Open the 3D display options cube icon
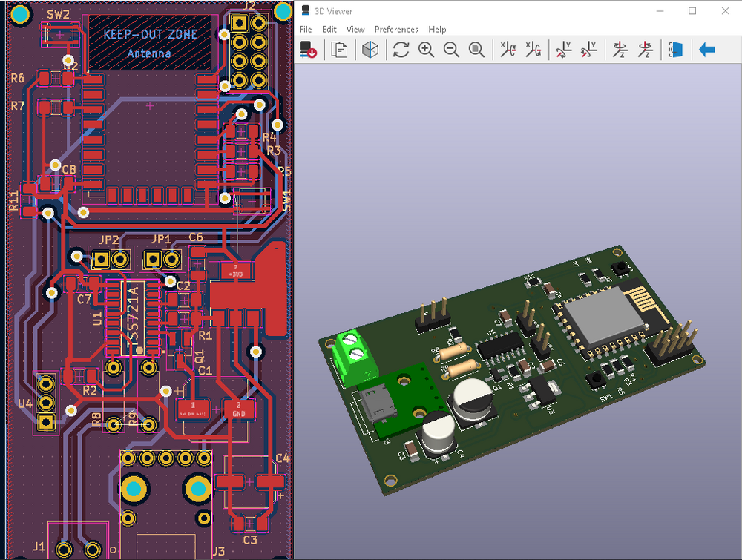 [370, 50]
